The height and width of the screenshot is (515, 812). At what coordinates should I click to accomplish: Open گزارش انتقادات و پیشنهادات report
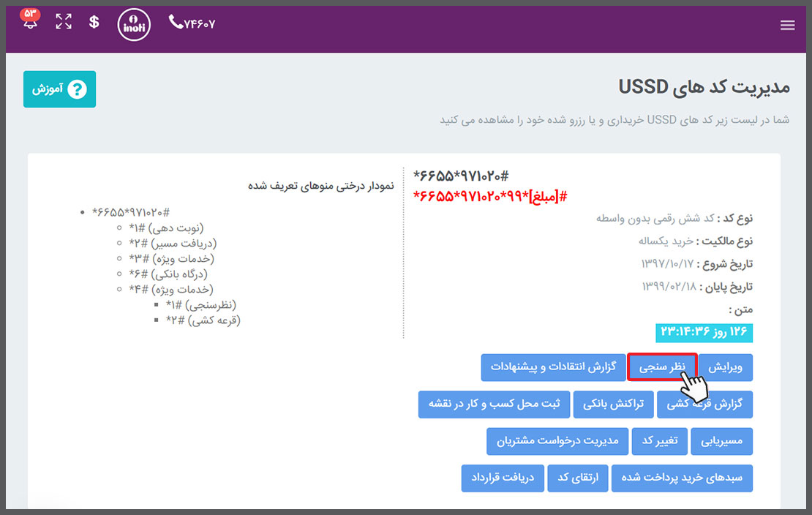(x=553, y=367)
